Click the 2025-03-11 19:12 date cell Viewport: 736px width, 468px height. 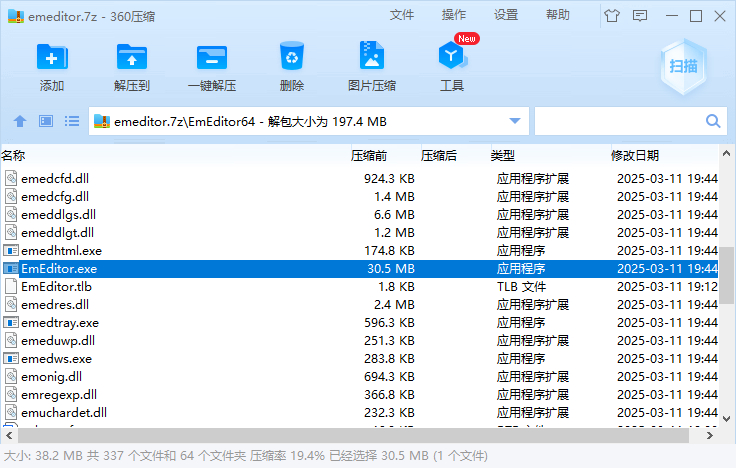point(667,287)
